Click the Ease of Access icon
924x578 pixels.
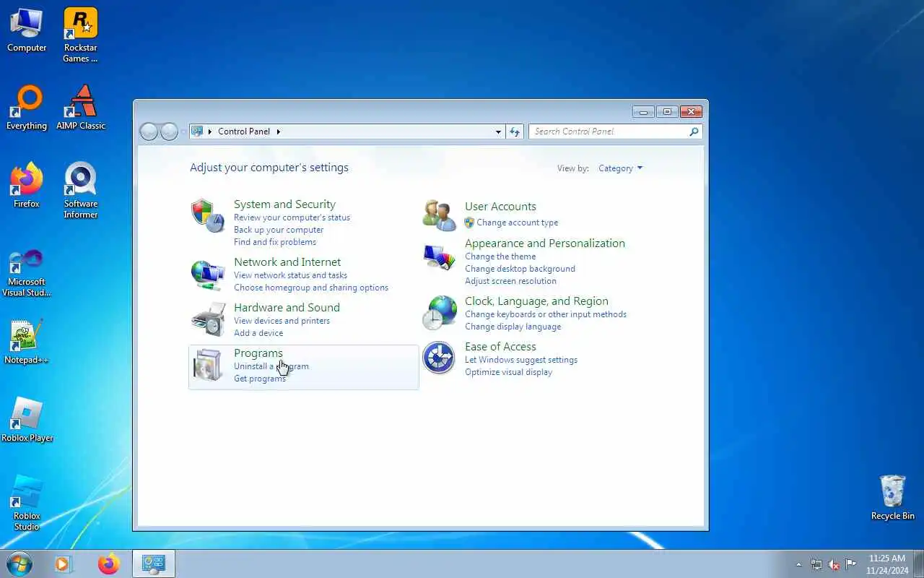(439, 358)
